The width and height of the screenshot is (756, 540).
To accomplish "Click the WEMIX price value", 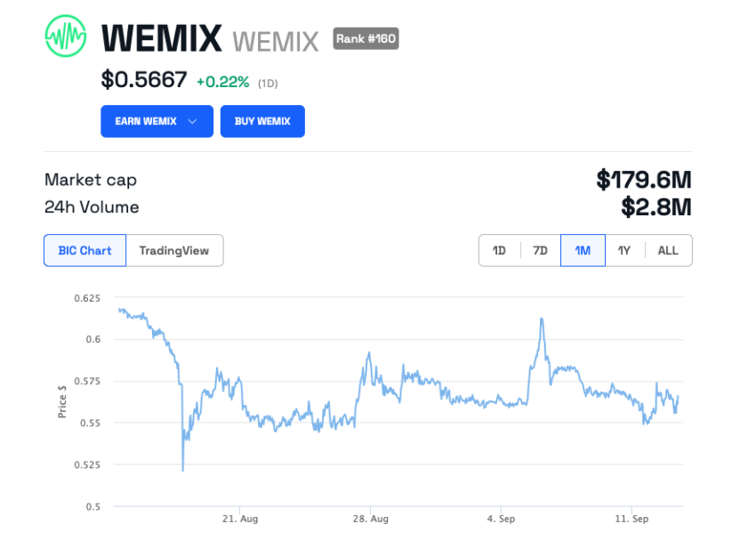I will [x=142, y=79].
